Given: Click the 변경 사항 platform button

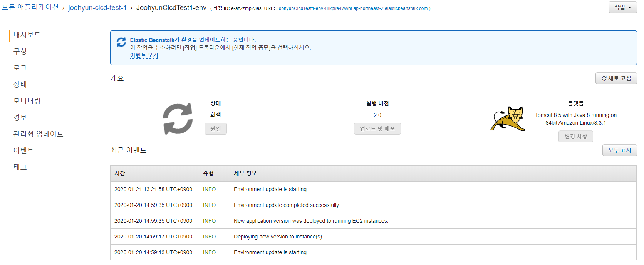Looking at the screenshot, I should point(576,137).
